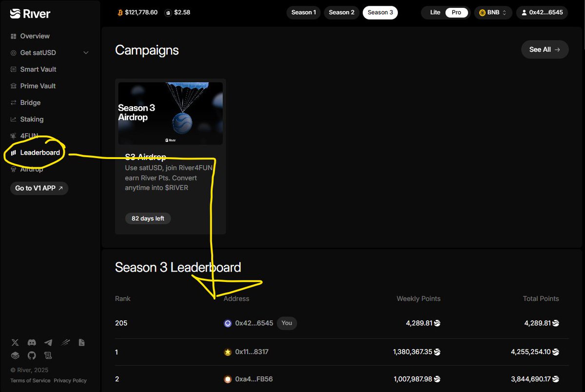The height and width of the screenshot is (392, 585).
Task: Click the purple avatar next to 0x42...6545 row
Action: (x=228, y=323)
